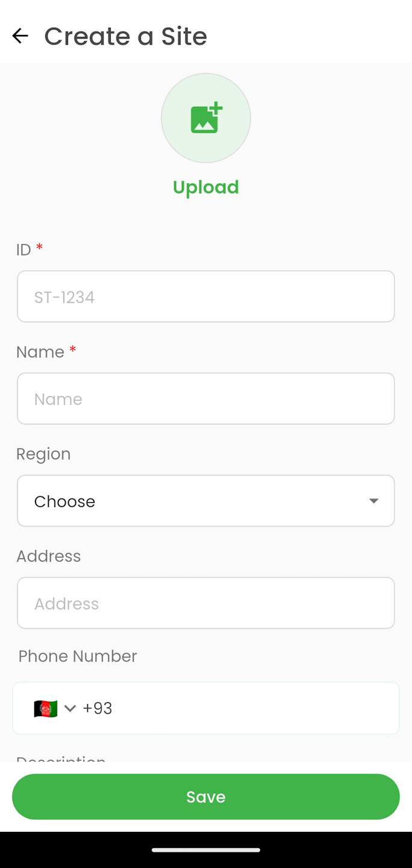Go back using the arrow icon

point(20,36)
